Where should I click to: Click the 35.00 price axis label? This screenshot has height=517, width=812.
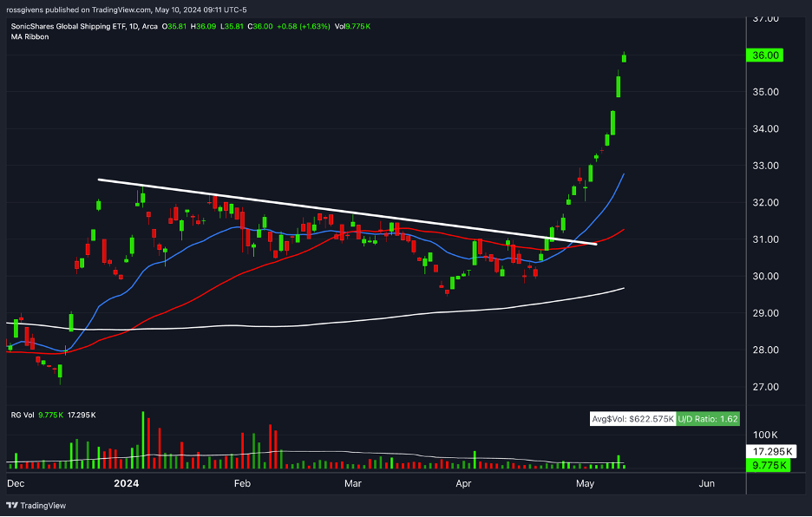(764, 92)
